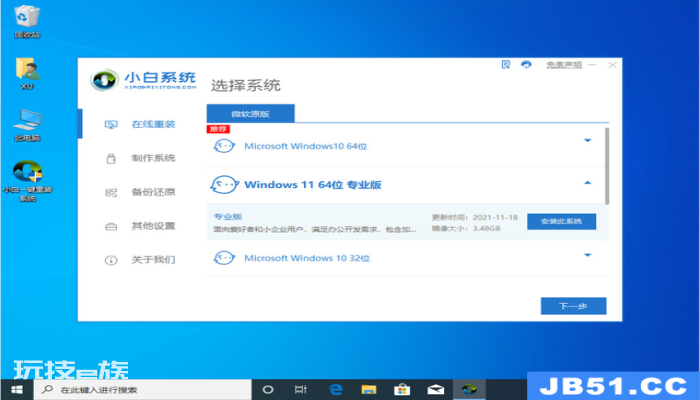The image size is (700, 400).
Task: Click the face icon beside Windows 11 64位
Action: (224, 184)
